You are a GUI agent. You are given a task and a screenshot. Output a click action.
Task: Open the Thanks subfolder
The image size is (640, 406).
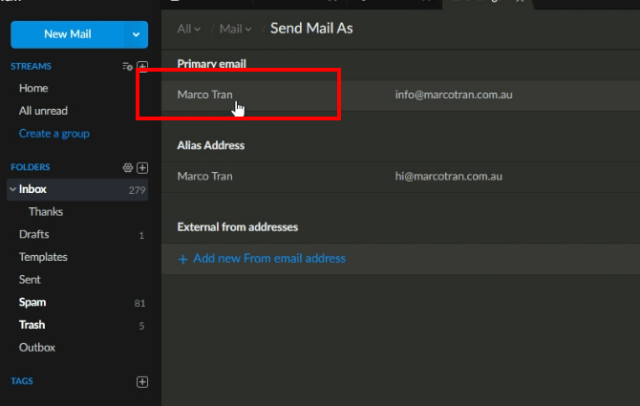point(46,212)
